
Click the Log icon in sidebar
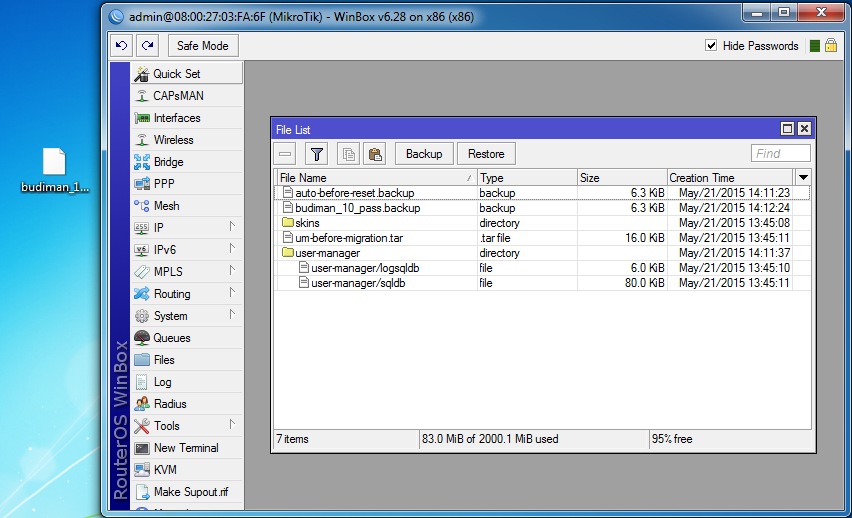[x=142, y=382]
